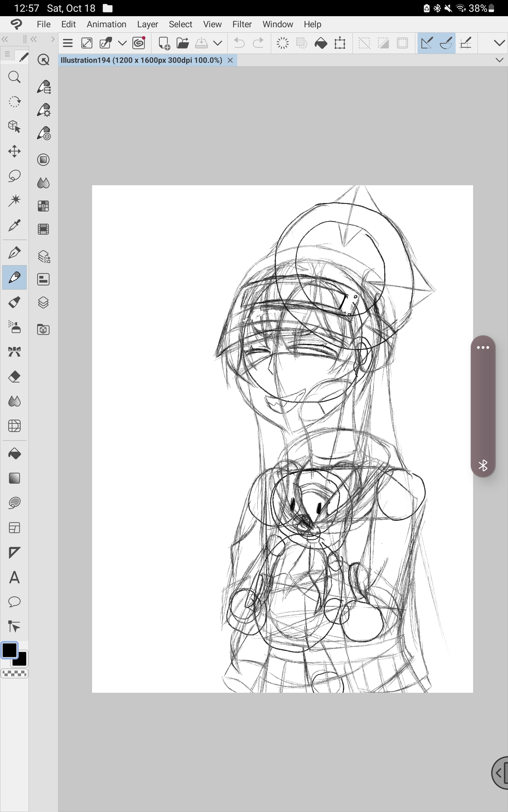Select the Lasso selection tool
The width and height of the screenshot is (508, 812).
[14, 176]
